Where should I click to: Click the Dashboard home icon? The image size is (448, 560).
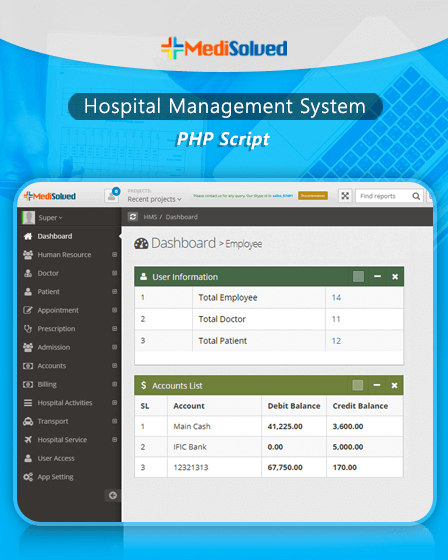click(x=28, y=236)
